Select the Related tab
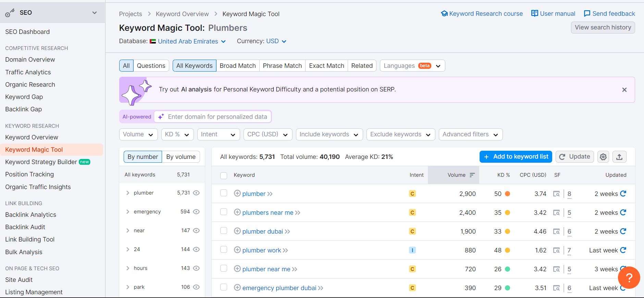The image size is (644, 298). click(362, 66)
